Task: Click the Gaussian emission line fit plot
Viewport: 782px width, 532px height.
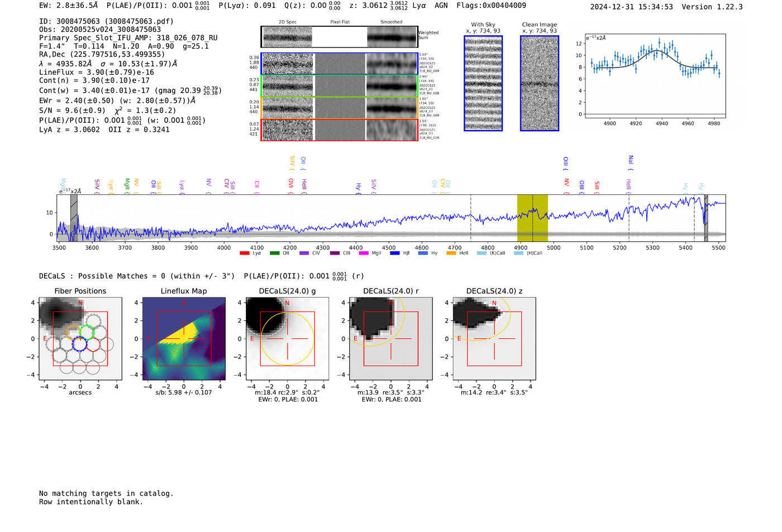Action: click(x=655, y=76)
